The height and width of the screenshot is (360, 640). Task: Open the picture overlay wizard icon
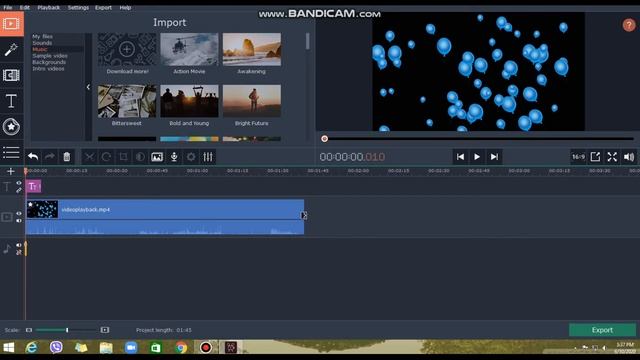(157, 157)
